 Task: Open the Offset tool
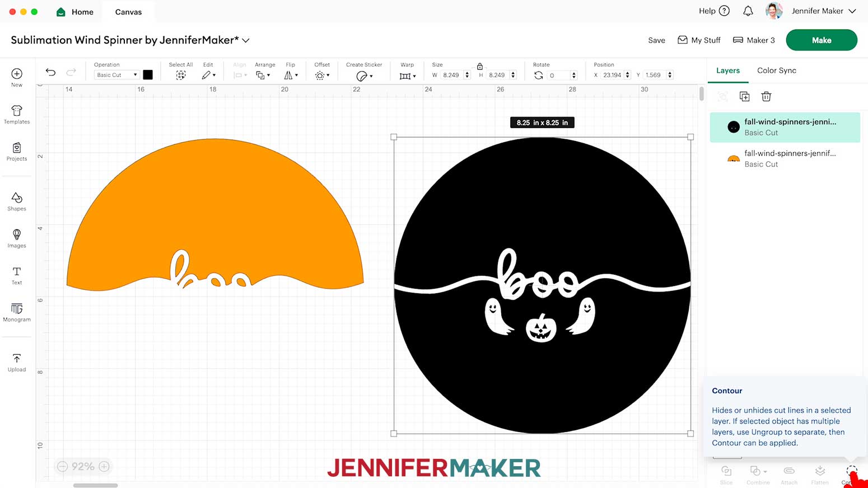click(322, 75)
